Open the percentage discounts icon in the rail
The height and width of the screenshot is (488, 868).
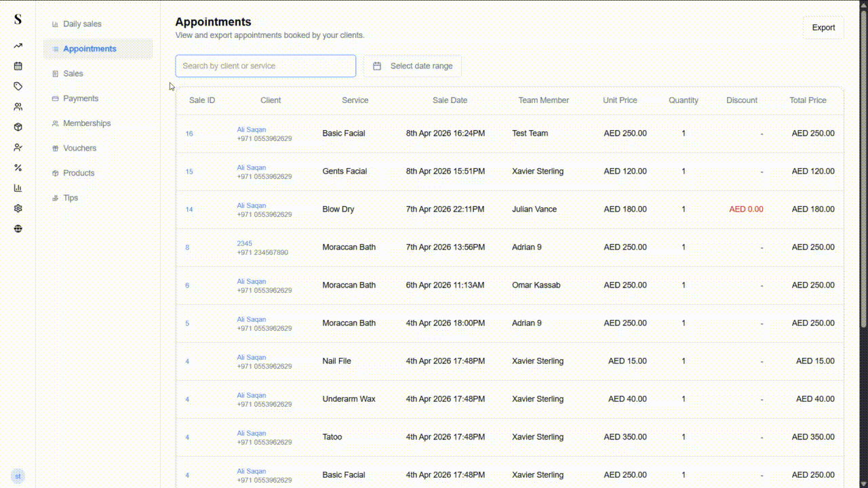click(17, 167)
